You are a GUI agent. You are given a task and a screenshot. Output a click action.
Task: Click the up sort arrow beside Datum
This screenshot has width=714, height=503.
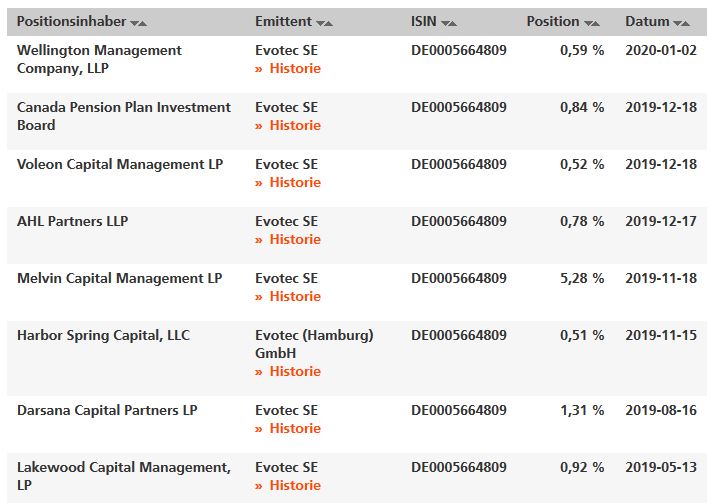pyautogui.click(x=686, y=23)
